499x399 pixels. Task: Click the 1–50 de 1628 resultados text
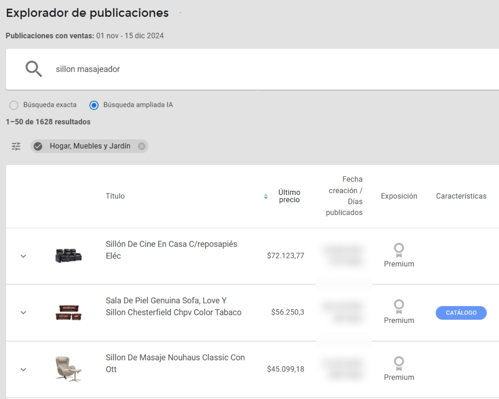click(48, 122)
